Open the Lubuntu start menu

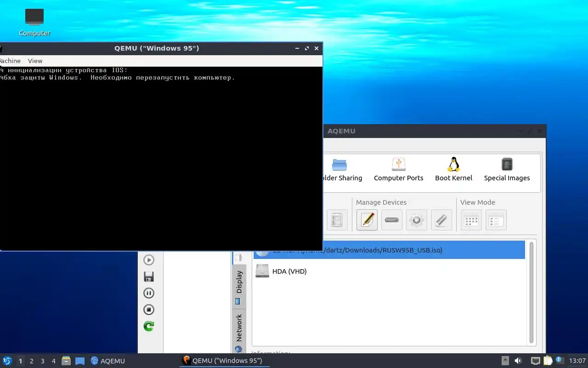[7, 361]
